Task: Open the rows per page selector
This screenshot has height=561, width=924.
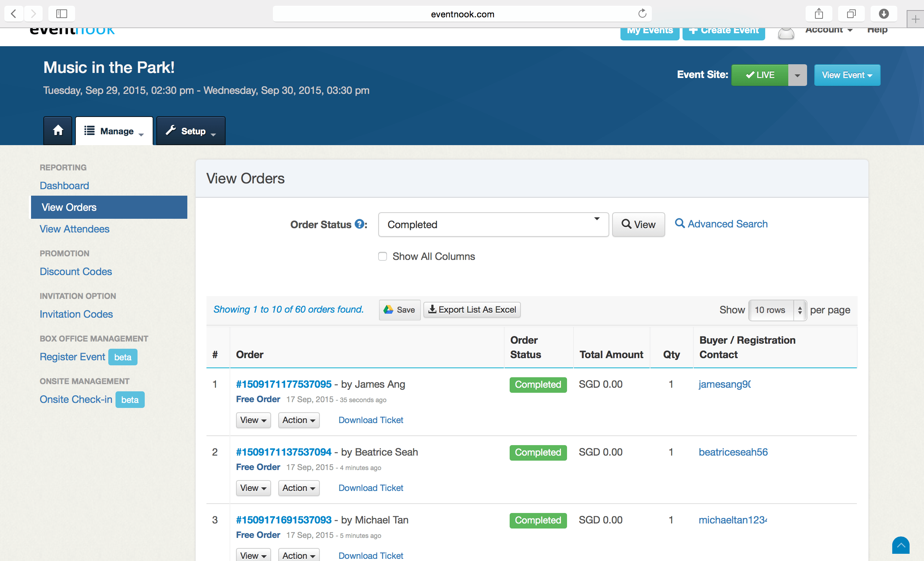Action: click(x=777, y=310)
